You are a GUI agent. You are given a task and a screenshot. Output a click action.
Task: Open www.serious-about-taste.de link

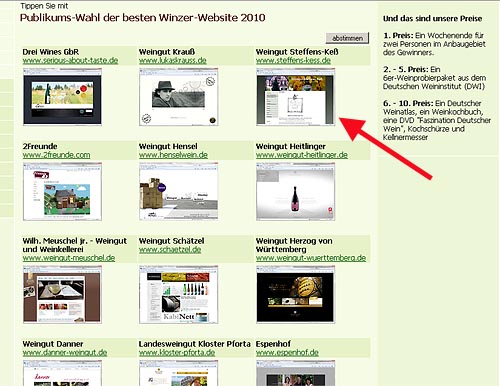70,61
